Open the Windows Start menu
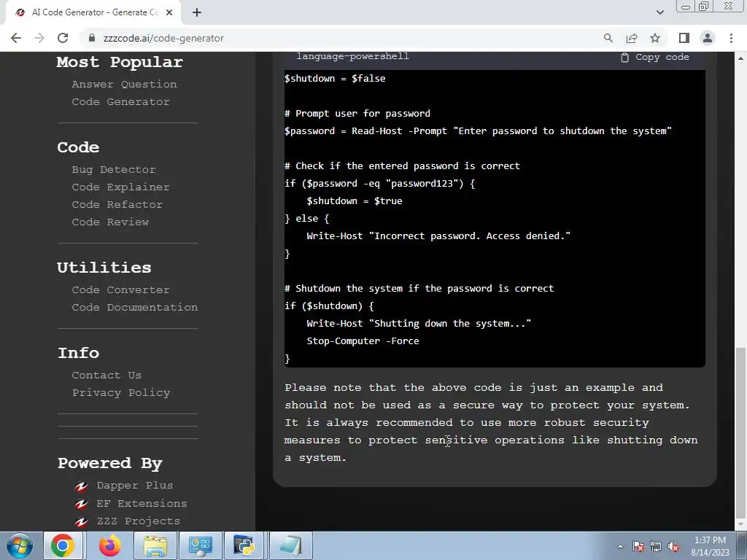Screen dimensions: 747x560 click(x=19, y=545)
